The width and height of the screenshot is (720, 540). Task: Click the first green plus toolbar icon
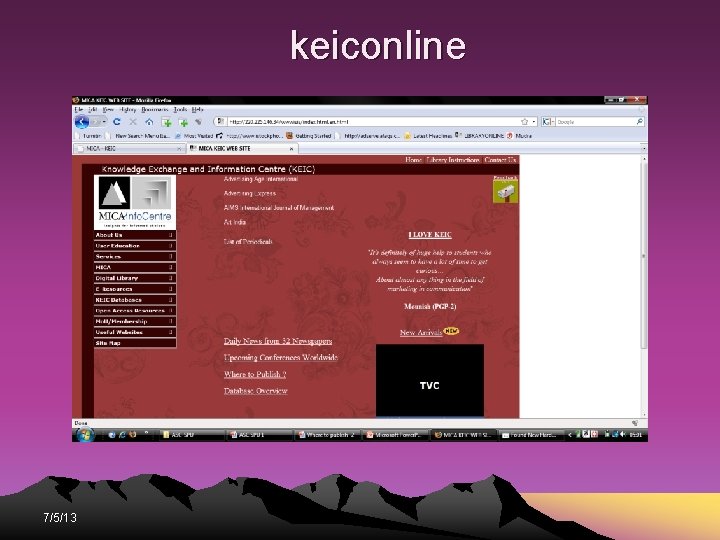coord(166,122)
